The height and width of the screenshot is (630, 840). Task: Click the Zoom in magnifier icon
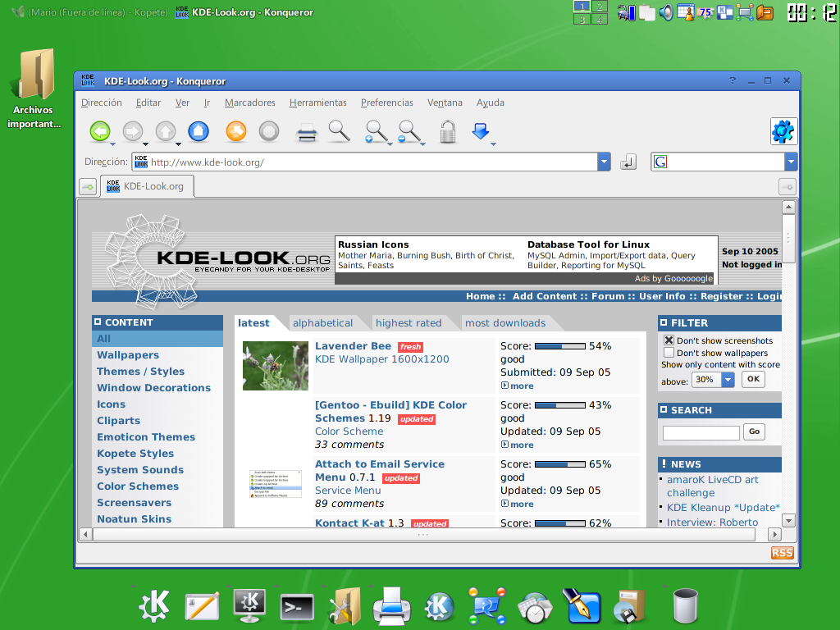click(x=376, y=131)
